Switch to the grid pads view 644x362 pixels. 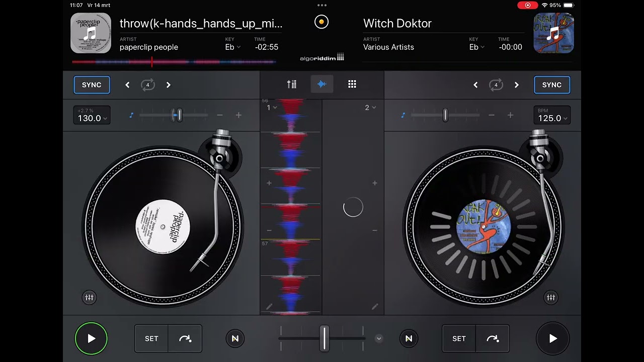[x=352, y=84]
